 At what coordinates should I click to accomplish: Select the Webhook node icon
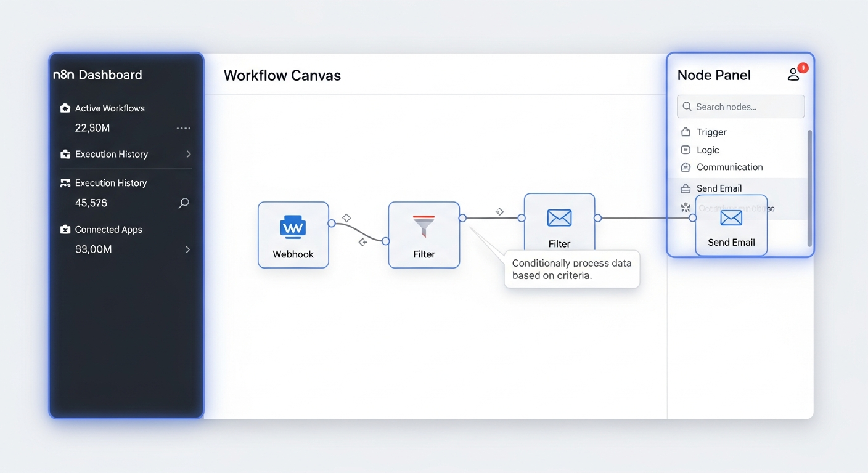point(293,227)
